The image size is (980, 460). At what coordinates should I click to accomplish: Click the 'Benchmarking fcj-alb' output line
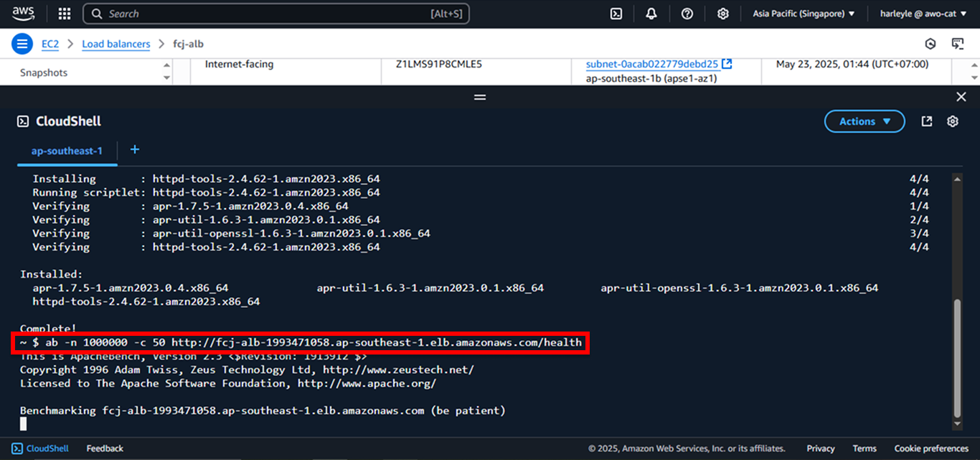point(263,410)
